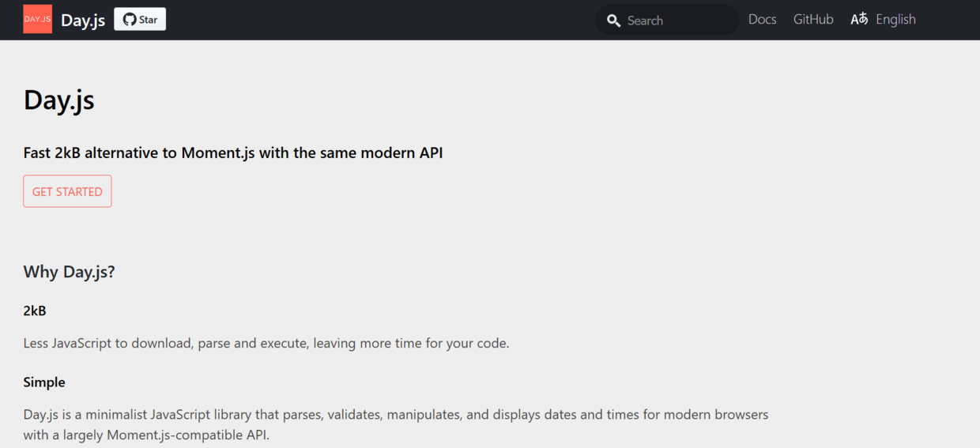Click the GitHub octocat icon in Star button
The width and height of the screenshot is (980, 448).
[130, 20]
